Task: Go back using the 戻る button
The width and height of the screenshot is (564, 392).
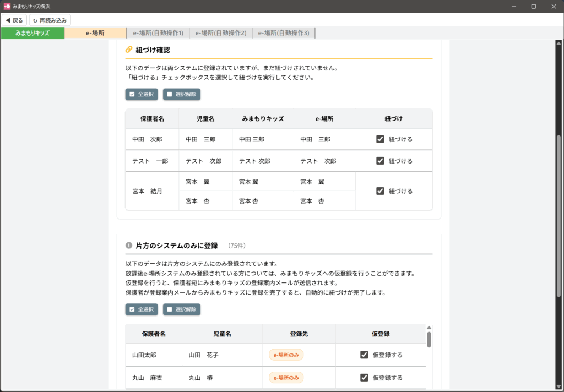Action: (x=14, y=20)
